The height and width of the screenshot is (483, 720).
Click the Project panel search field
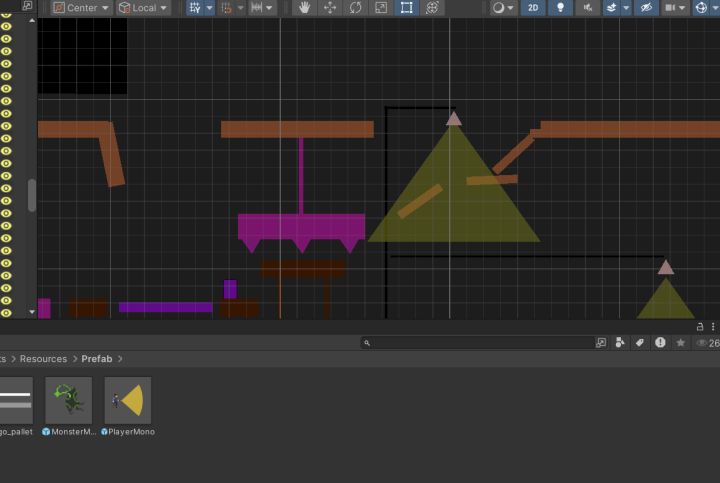(480, 342)
